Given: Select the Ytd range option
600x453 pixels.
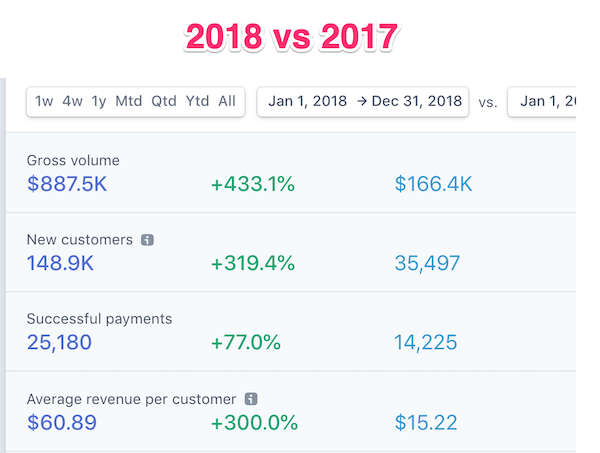Looking at the screenshot, I should coord(198,101).
